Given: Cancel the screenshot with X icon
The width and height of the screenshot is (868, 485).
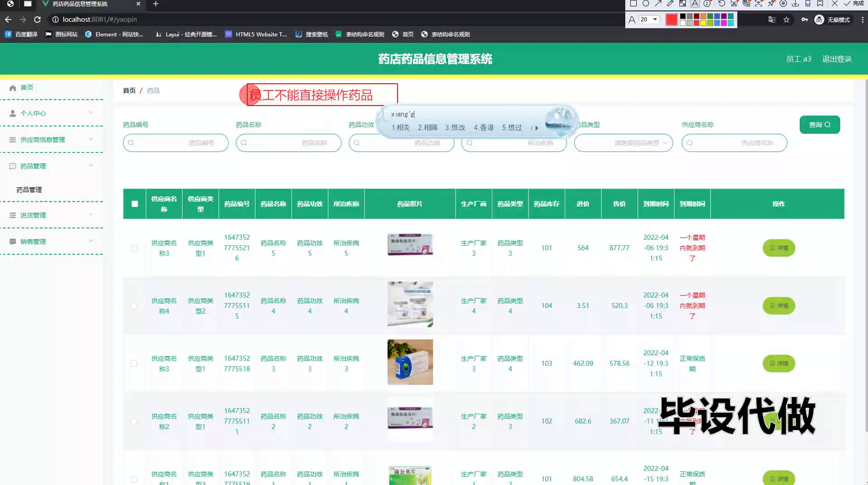Looking at the screenshot, I should [x=835, y=4].
